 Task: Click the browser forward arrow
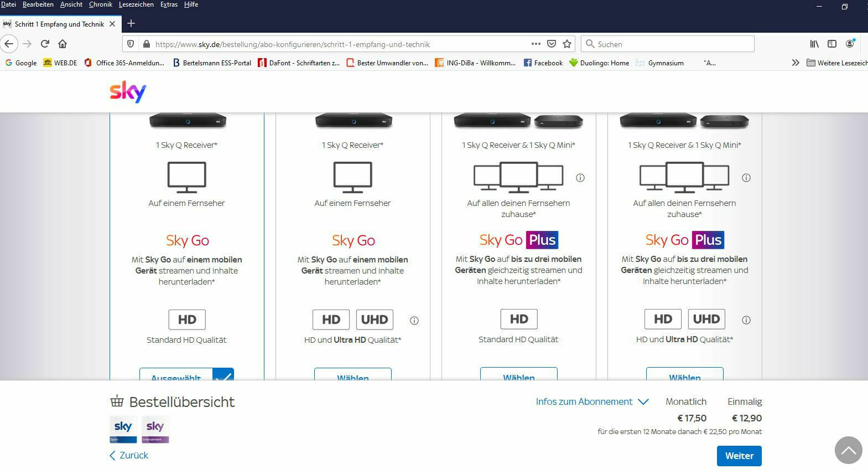(27, 44)
